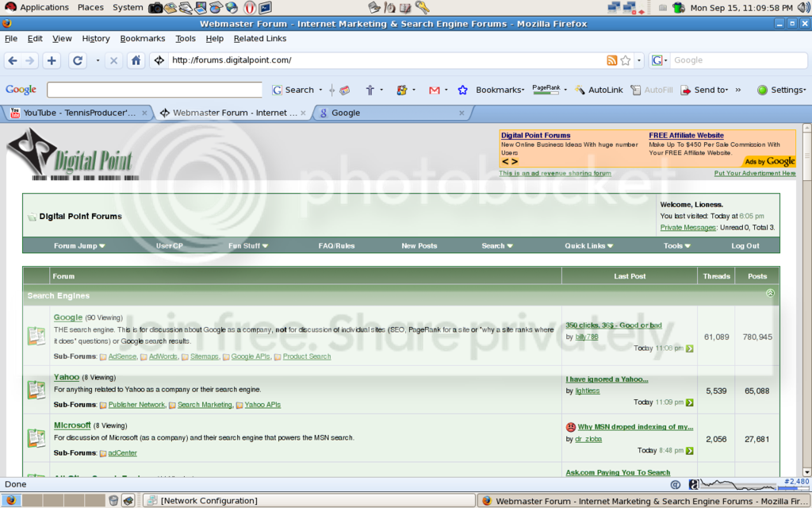
Task: Click the Stop loading X icon
Action: [x=113, y=60]
